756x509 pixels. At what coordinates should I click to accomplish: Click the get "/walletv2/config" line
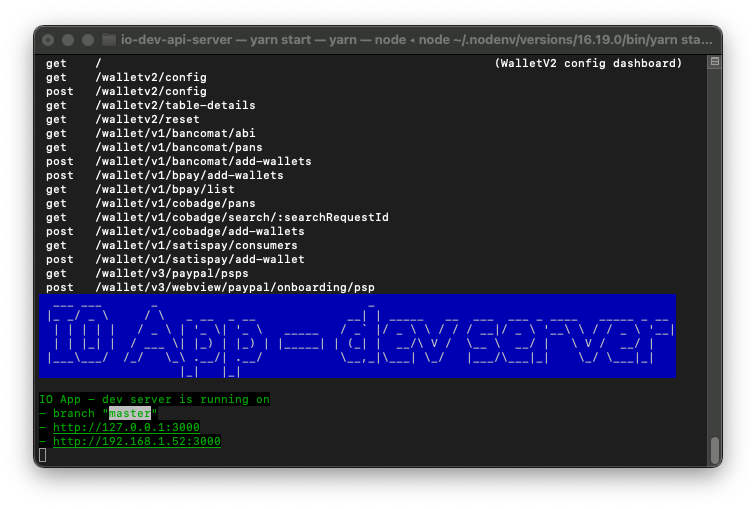click(x=126, y=77)
